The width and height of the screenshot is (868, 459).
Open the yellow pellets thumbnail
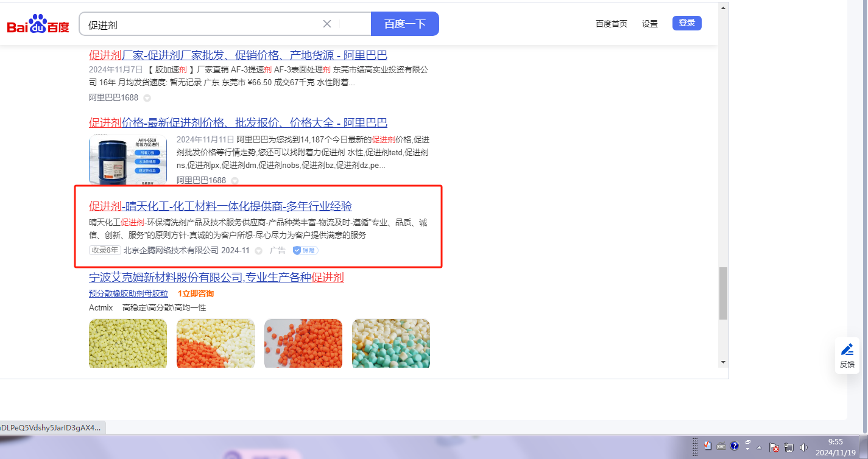[x=128, y=343]
